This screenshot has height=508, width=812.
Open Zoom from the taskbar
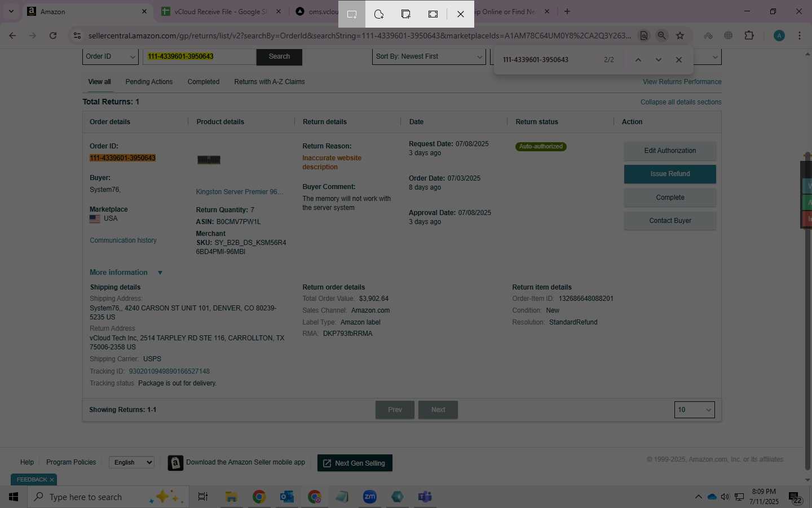point(370,497)
